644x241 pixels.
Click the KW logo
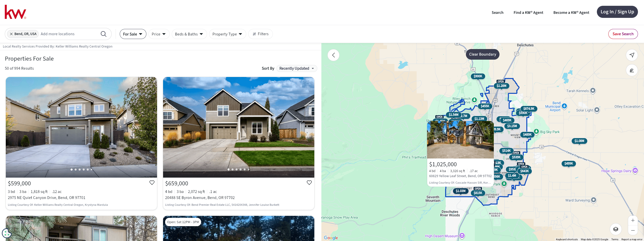pyautogui.click(x=15, y=12)
